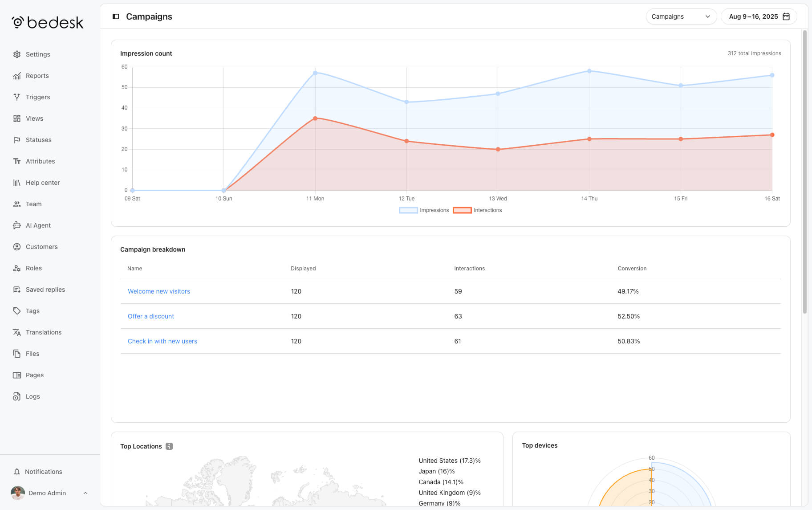The width and height of the screenshot is (812, 510).
Task: Open the Aug 9–16, 2025 date range picker
Action: [759, 16]
